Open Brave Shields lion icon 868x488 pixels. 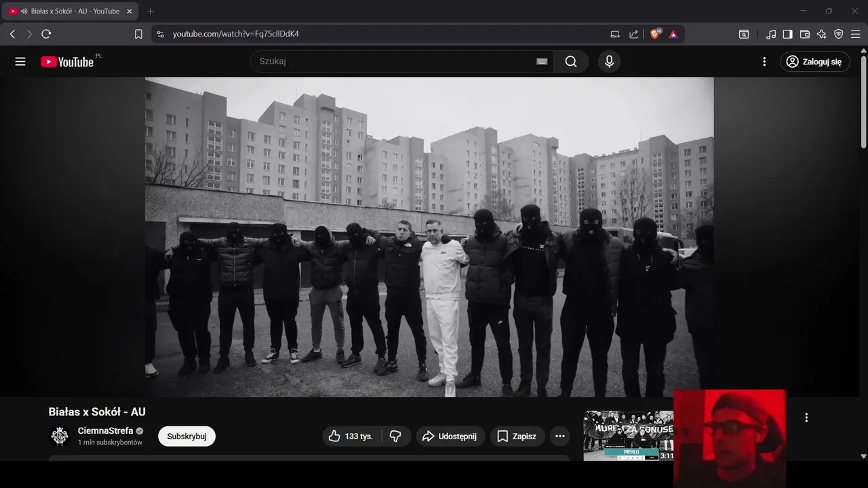coord(655,34)
